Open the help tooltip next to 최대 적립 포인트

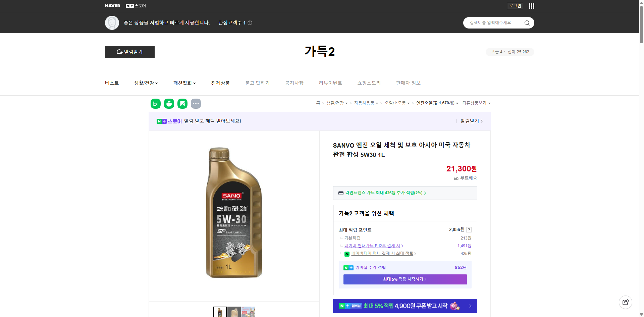coord(469,230)
